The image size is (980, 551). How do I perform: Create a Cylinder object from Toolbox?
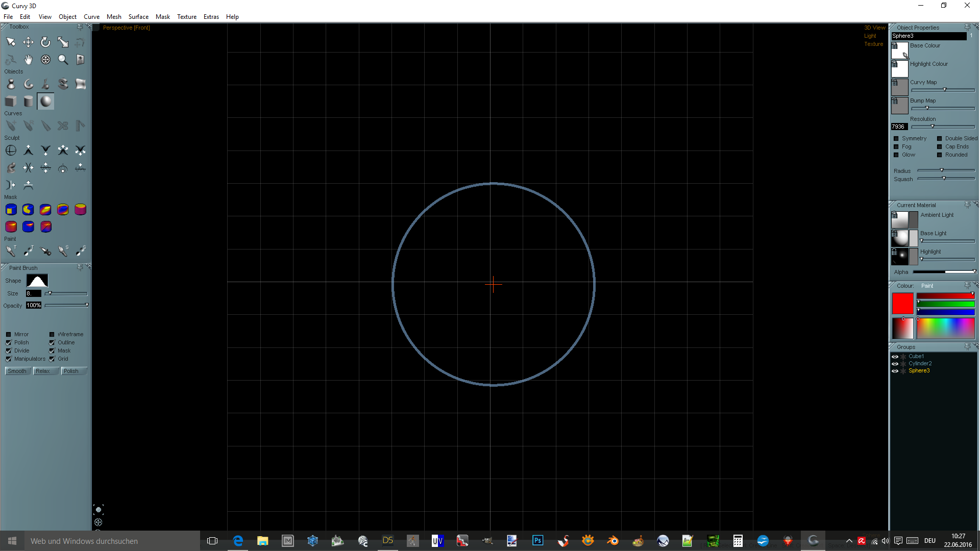click(28, 102)
